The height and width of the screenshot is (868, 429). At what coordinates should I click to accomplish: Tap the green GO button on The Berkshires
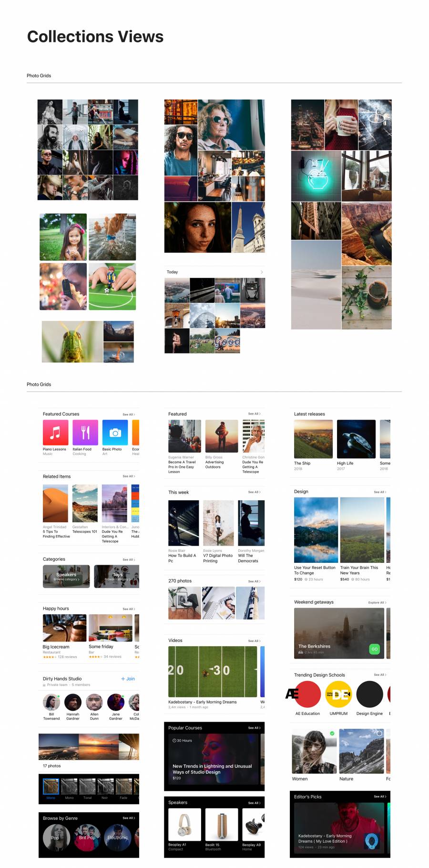375,649
